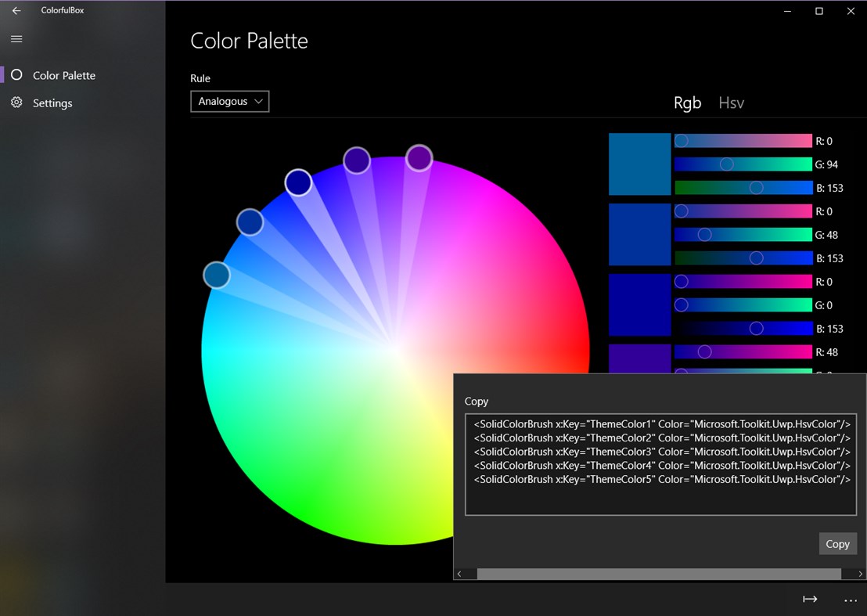This screenshot has height=616, width=867.
Task: Go back with the arrow icon
Action: tap(16, 10)
